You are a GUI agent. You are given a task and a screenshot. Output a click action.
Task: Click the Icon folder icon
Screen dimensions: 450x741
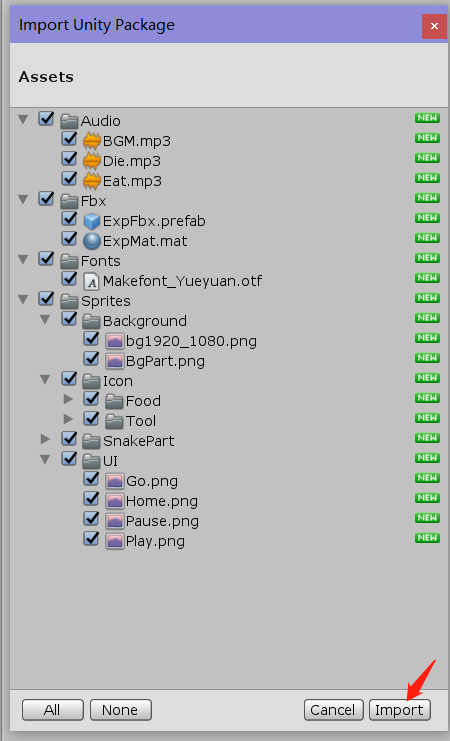91,381
